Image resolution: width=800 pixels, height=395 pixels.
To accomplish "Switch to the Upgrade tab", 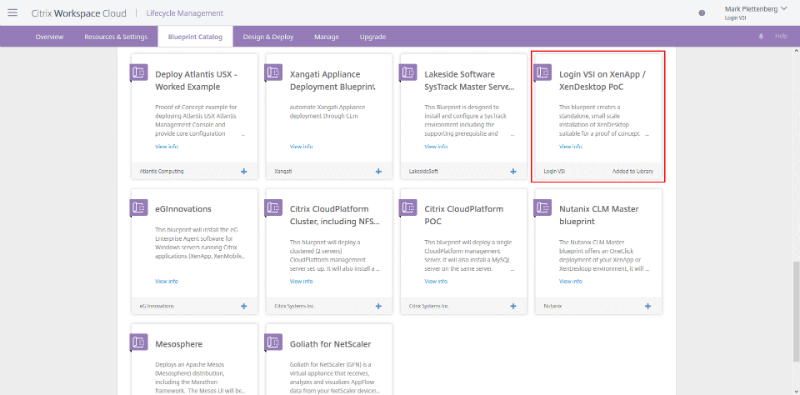I will (372, 37).
